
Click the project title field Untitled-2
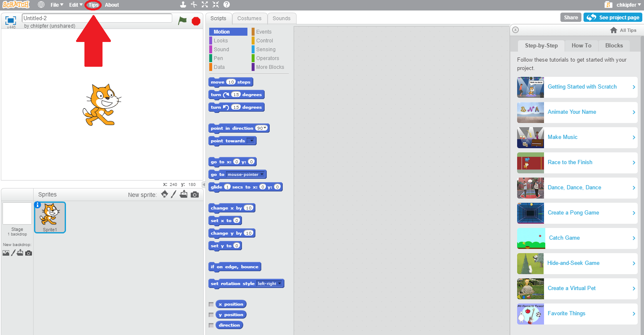tap(97, 18)
